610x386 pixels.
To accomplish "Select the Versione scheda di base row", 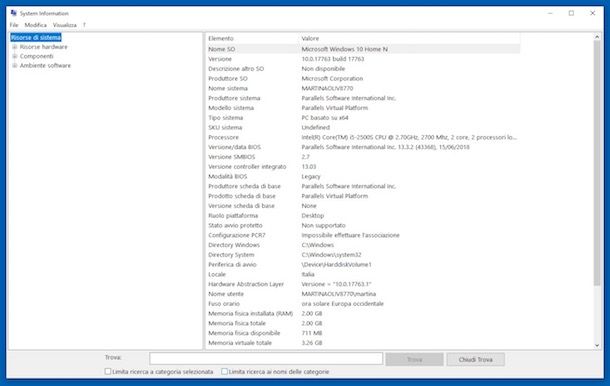I will tap(363, 206).
